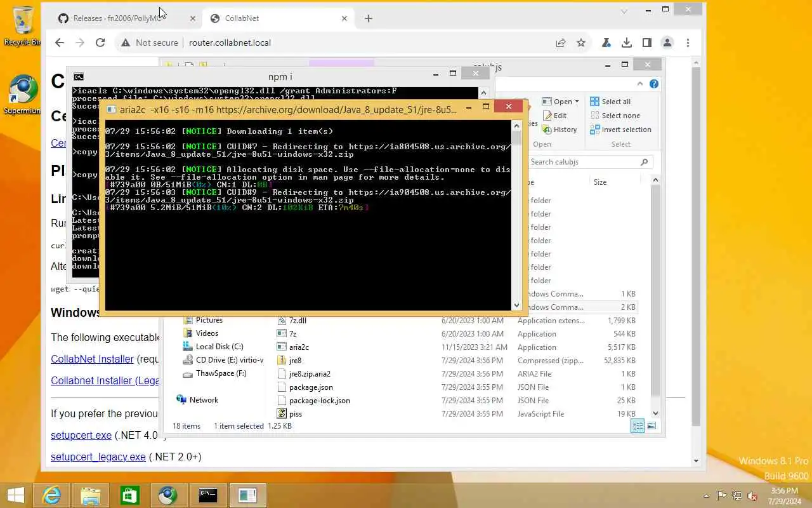Close the CollabNet tab
812x508 pixels.
[x=344, y=18]
